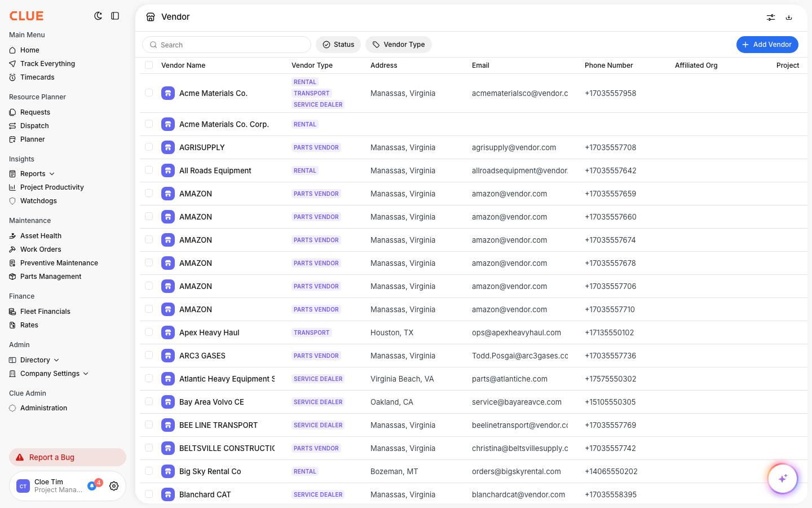Check the Acme Materials Co. Corp. checkbox
The width and height of the screenshot is (812, 508).
pos(149,124)
